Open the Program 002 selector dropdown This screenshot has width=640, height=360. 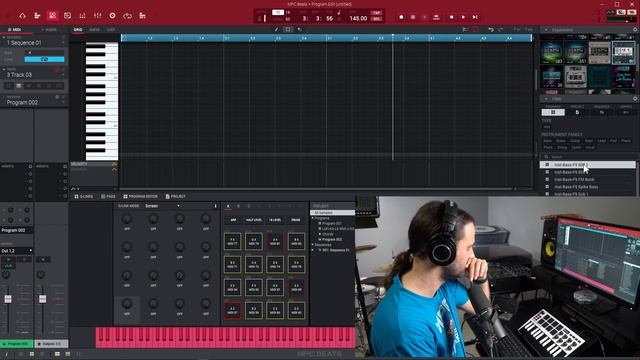(x=33, y=102)
